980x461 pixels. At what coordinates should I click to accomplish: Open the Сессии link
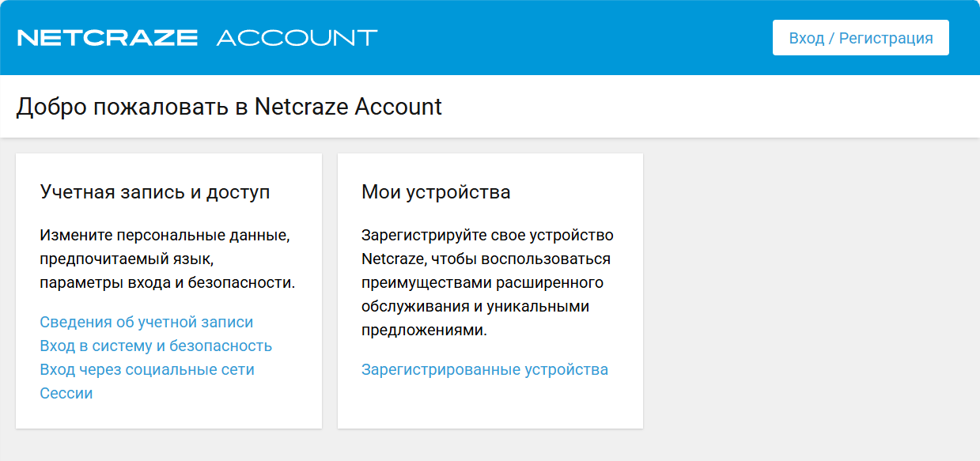[66, 393]
